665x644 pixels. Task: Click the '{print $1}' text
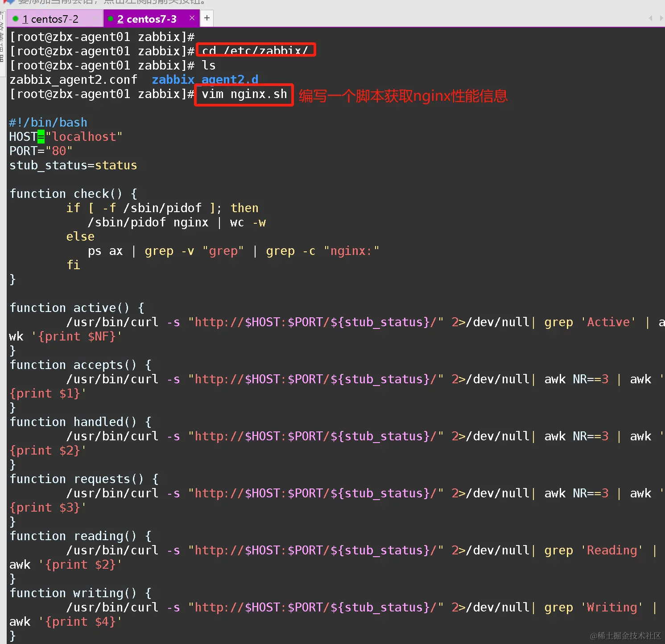point(45,394)
